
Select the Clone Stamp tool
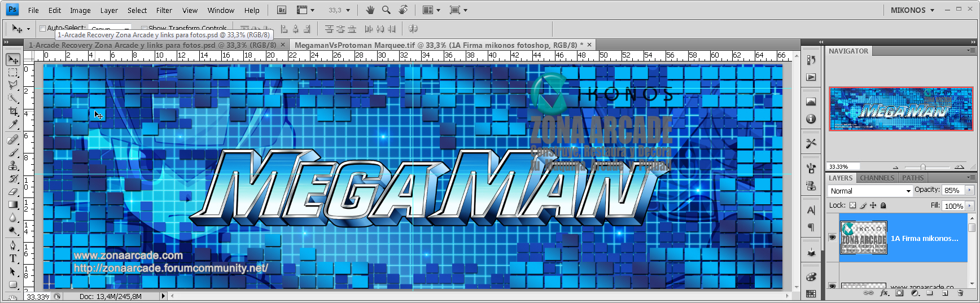12,165
